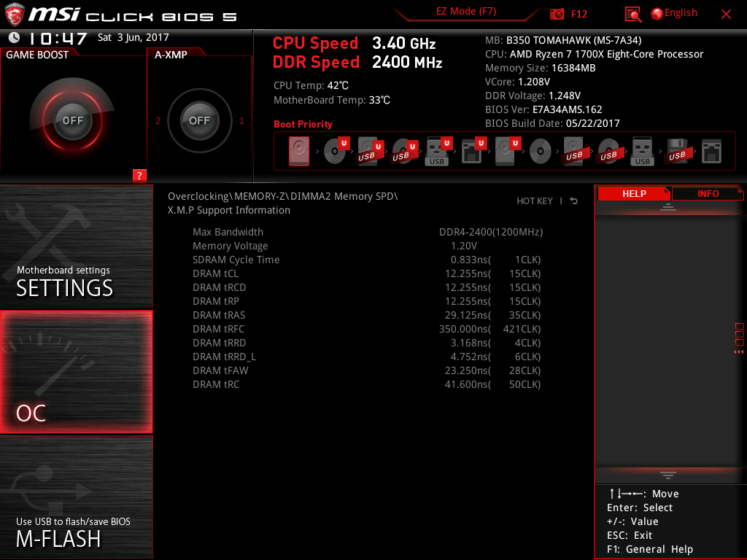Image resolution: width=747 pixels, height=560 pixels.
Task: Click the English language globe icon
Action: 657,14
